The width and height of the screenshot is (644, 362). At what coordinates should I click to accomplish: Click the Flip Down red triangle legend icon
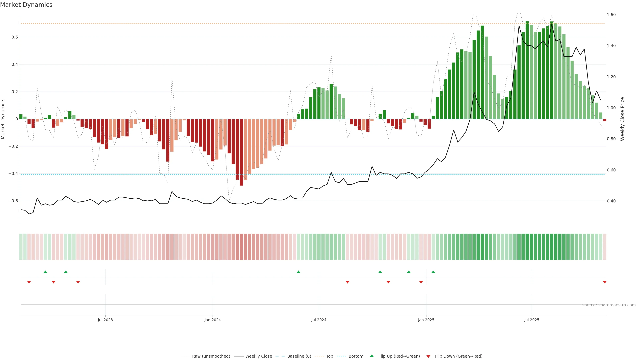[428, 356]
